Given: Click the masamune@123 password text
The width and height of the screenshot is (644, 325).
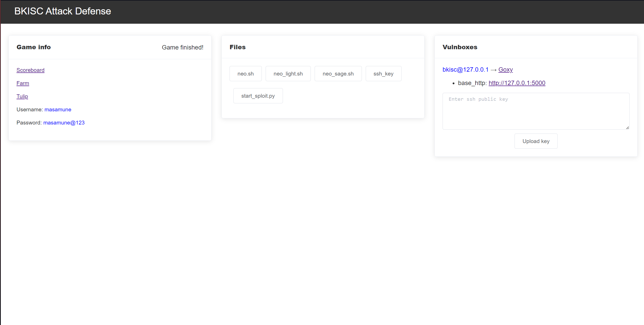Looking at the screenshot, I should [64, 123].
